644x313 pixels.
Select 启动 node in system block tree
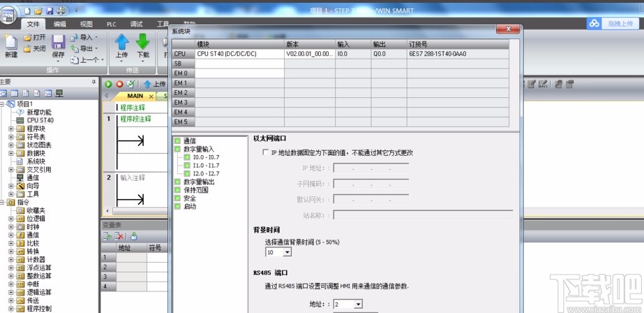click(189, 207)
